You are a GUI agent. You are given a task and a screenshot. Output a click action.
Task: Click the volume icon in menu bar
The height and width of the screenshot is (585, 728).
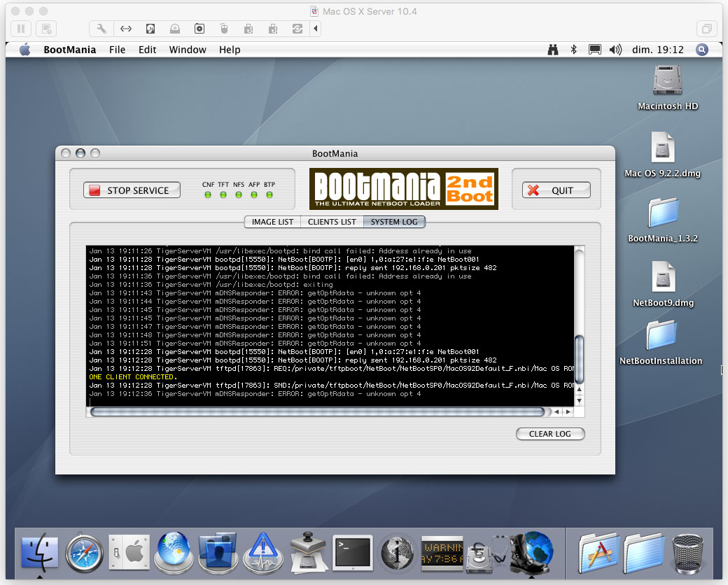(x=615, y=50)
